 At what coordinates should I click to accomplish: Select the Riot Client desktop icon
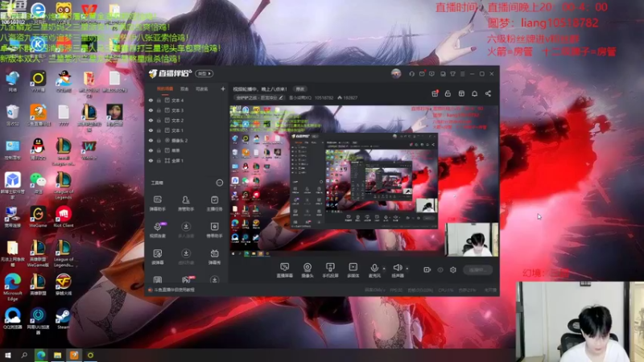click(x=63, y=217)
